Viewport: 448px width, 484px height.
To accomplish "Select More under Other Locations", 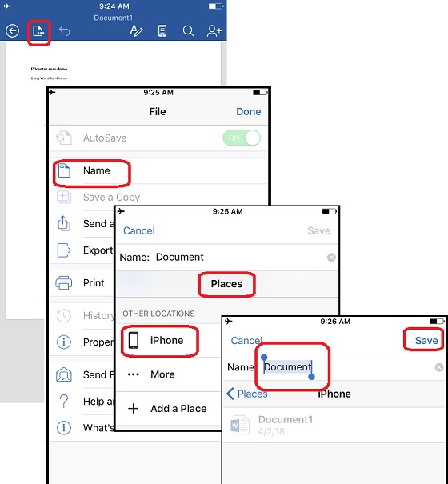I will coord(162,374).
